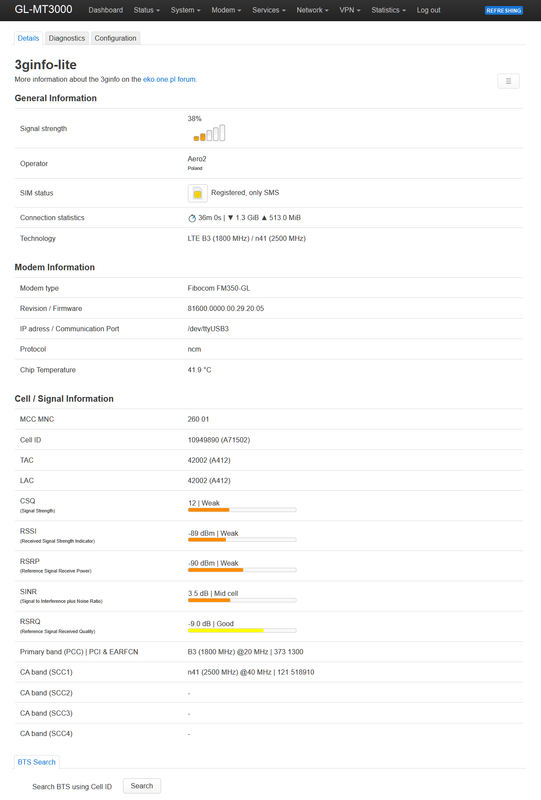Switch to the Diagnostics tab

(67, 38)
